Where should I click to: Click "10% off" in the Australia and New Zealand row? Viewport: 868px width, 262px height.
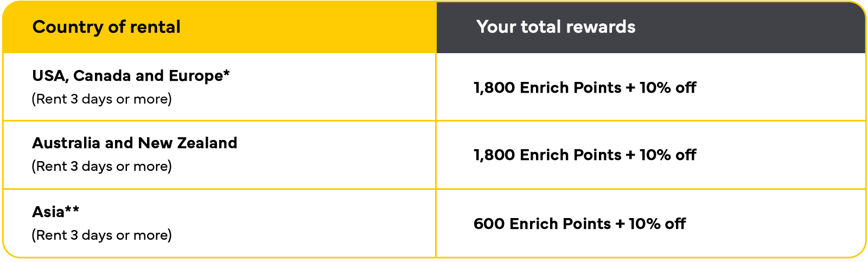(x=667, y=155)
